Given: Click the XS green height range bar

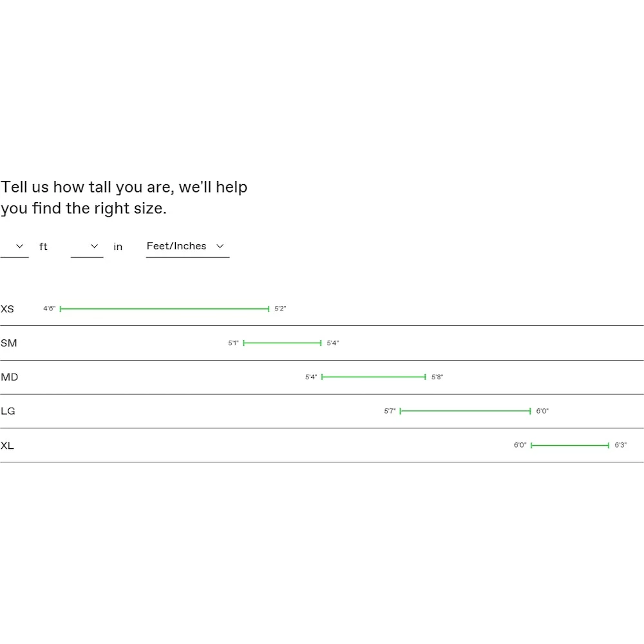Looking at the screenshot, I should coord(164,309).
